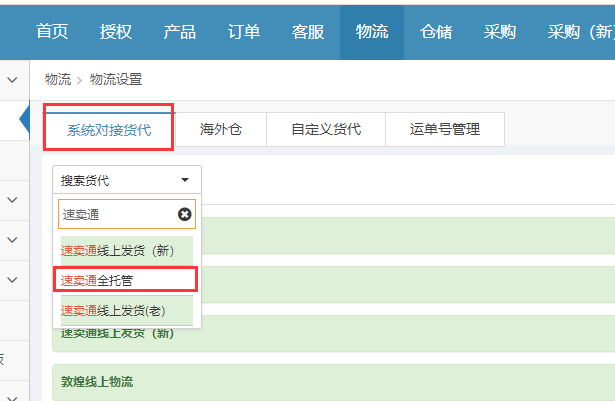Viewport: 615px width, 401px height.
Task: Click the 速卖通 search input field
Action: click(127, 214)
